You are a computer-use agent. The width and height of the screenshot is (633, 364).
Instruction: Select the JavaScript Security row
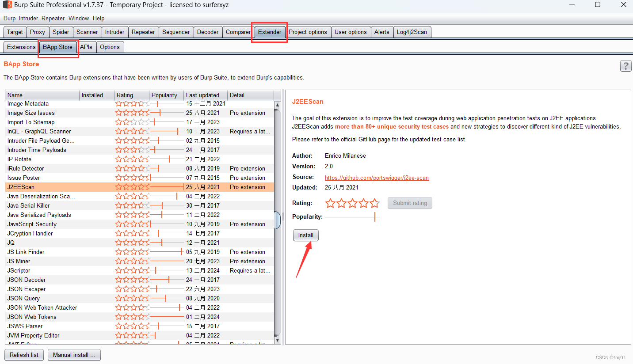140,224
